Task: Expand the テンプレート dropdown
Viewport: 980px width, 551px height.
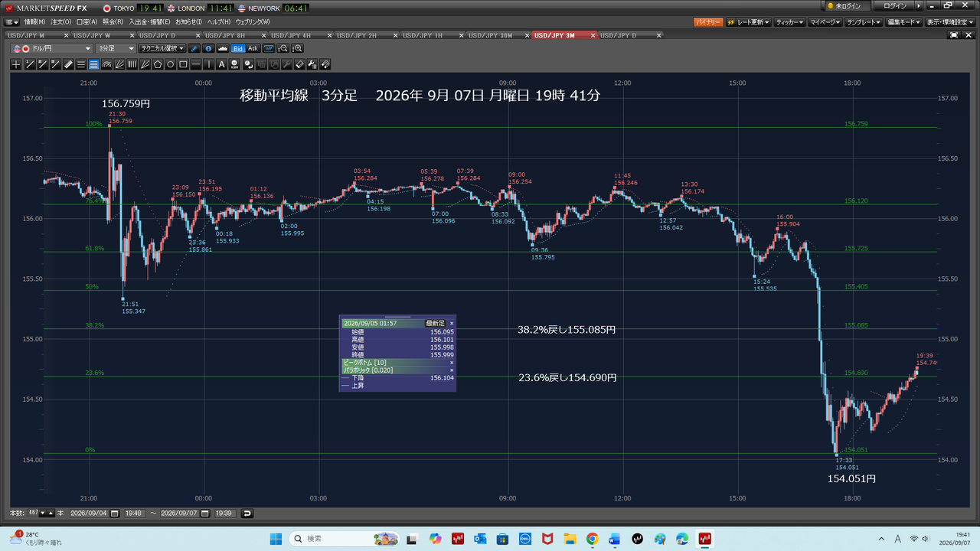Action: click(x=864, y=22)
